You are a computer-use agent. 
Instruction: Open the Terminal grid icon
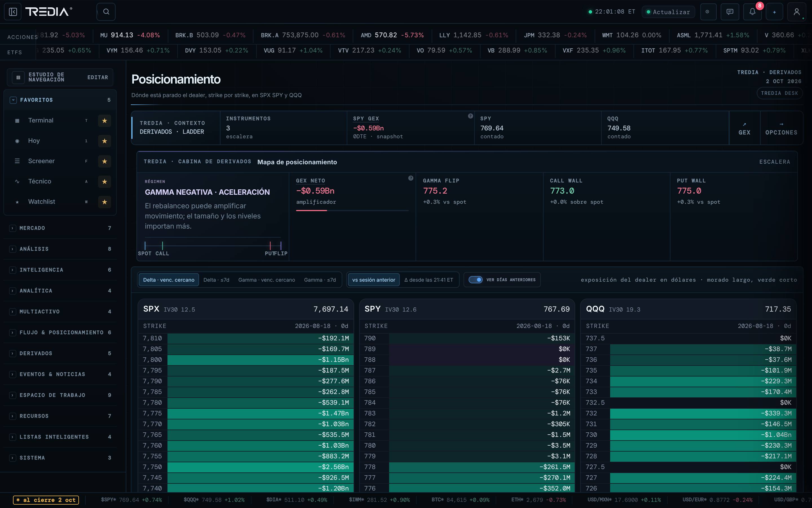pyautogui.click(x=17, y=121)
